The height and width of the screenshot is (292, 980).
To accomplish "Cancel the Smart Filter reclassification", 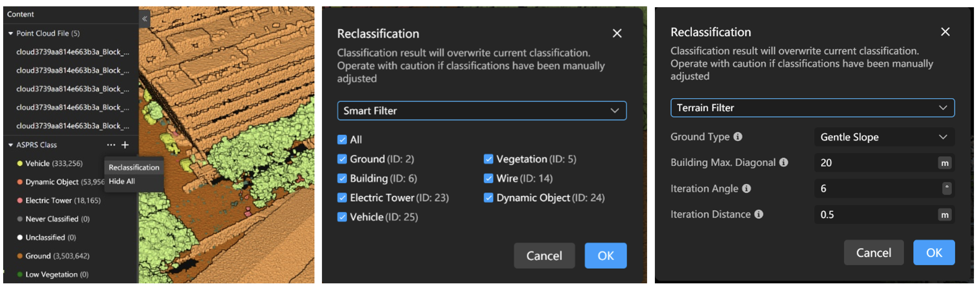I will tap(544, 256).
